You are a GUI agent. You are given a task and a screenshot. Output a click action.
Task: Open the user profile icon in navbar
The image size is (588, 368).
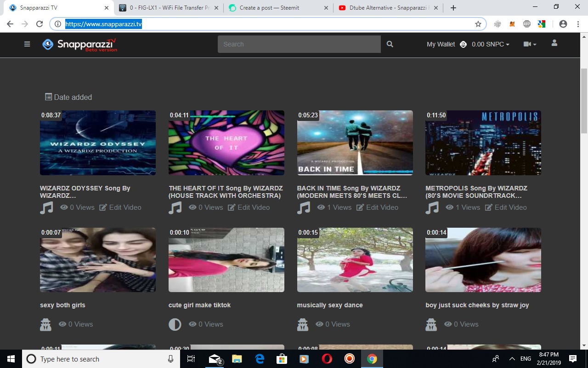pos(554,43)
